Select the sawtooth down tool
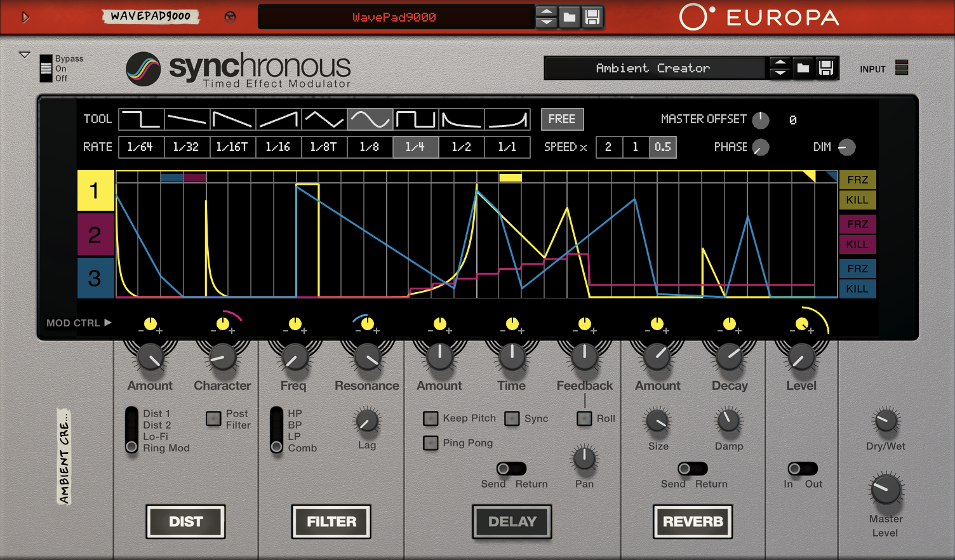The height and width of the screenshot is (560, 955). (x=232, y=119)
